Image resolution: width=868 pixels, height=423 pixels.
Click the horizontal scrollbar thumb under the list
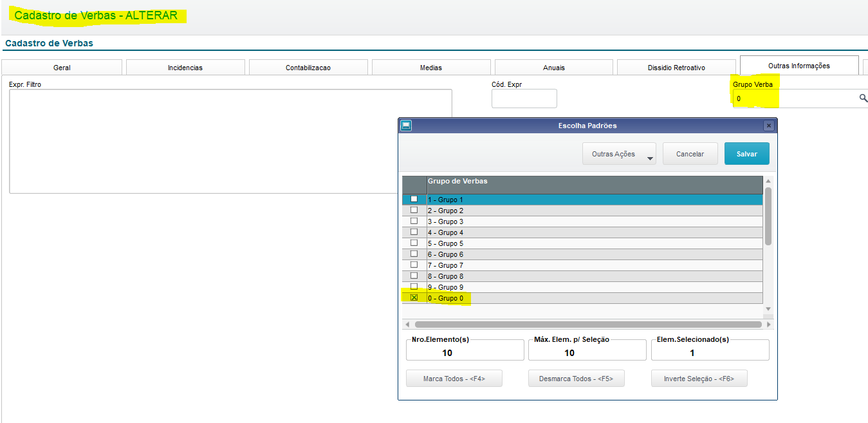click(588, 324)
